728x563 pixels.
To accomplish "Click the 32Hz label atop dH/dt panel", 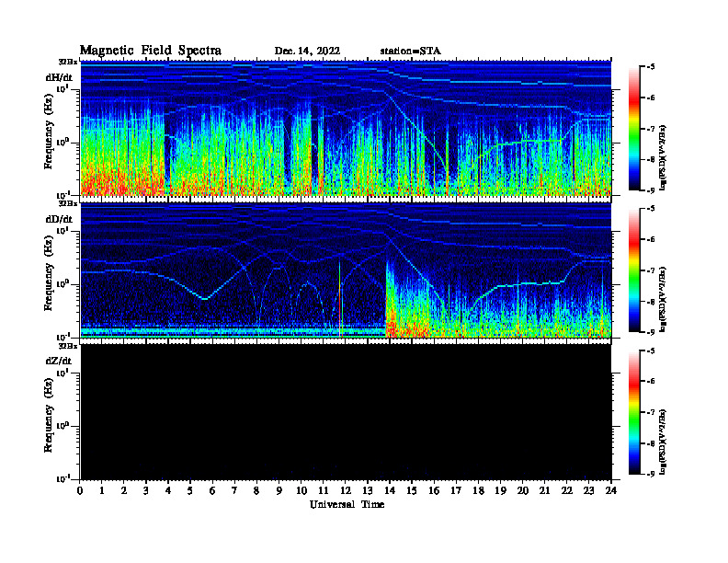I will pyautogui.click(x=68, y=62).
